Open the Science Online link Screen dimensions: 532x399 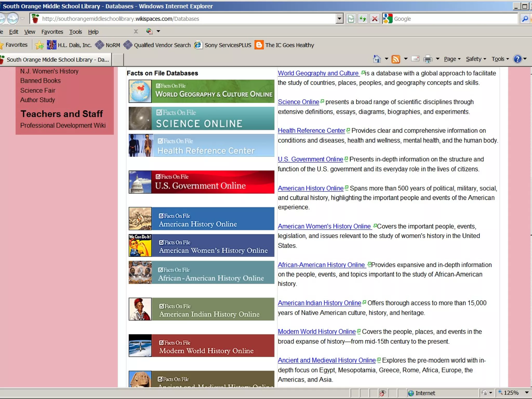(298, 102)
